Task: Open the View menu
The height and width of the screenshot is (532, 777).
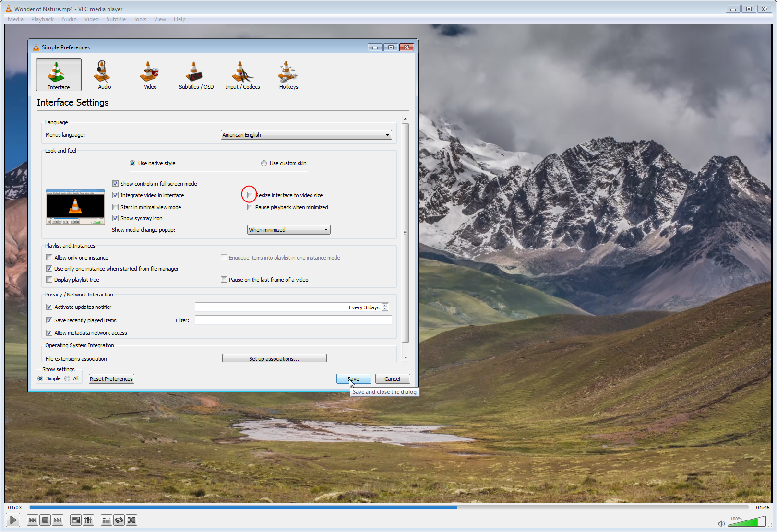Action: (x=160, y=19)
